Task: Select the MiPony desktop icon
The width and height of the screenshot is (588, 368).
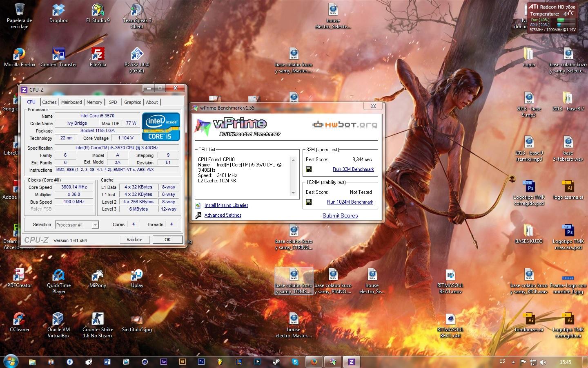Action: pyautogui.click(x=98, y=278)
